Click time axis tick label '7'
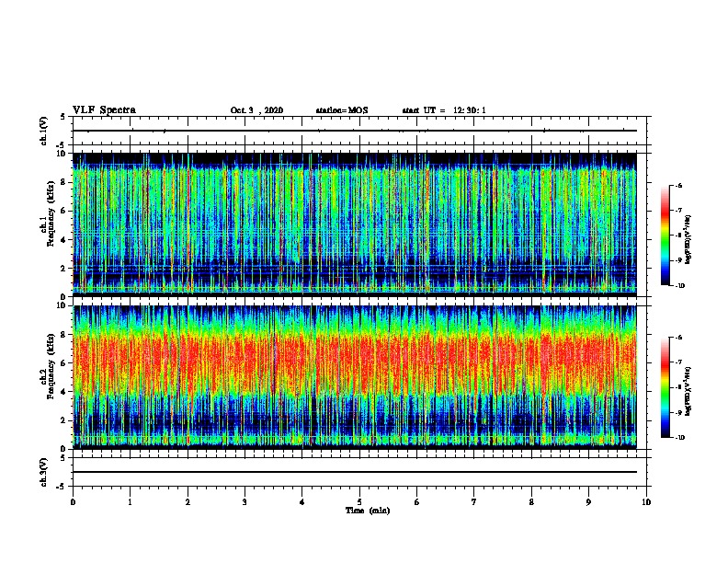This screenshot has height=563, width=728. pyautogui.click(x=474, y=502)
